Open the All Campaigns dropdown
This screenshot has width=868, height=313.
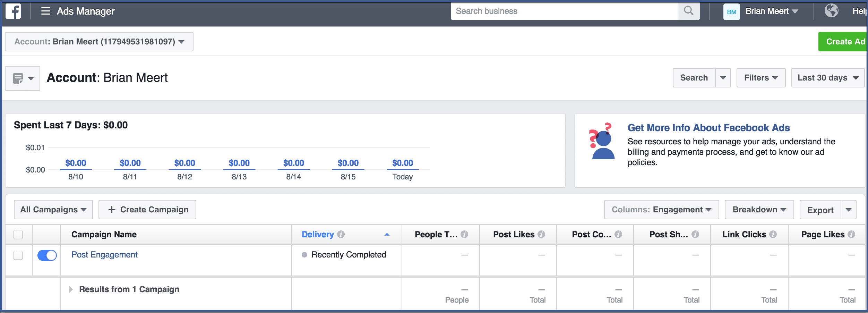point(53,210)
